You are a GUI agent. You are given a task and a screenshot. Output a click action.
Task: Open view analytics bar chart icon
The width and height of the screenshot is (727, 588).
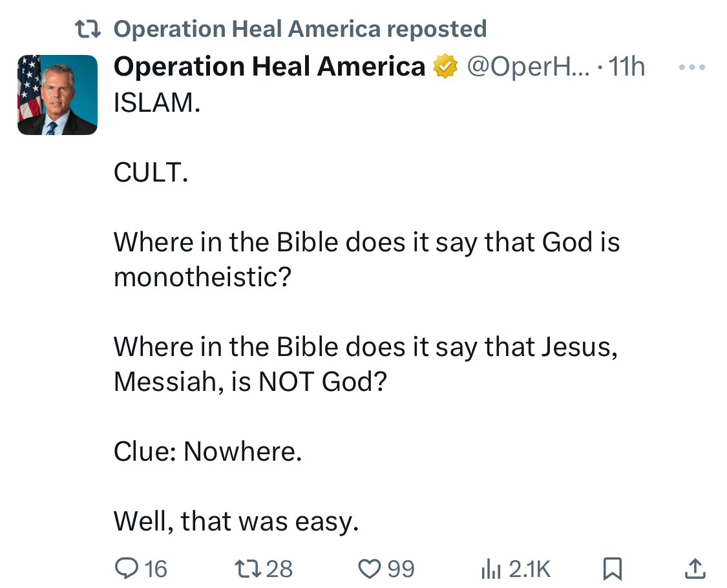pos(491,569)
